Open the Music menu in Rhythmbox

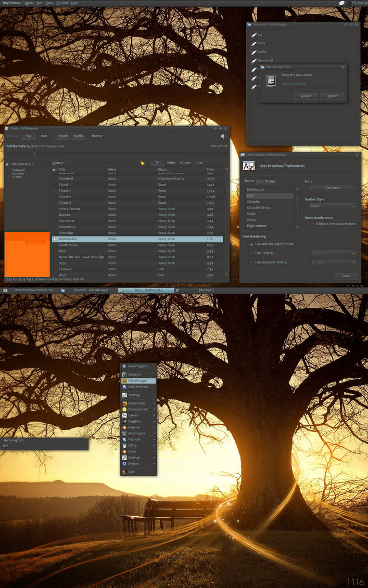[29, 3]
